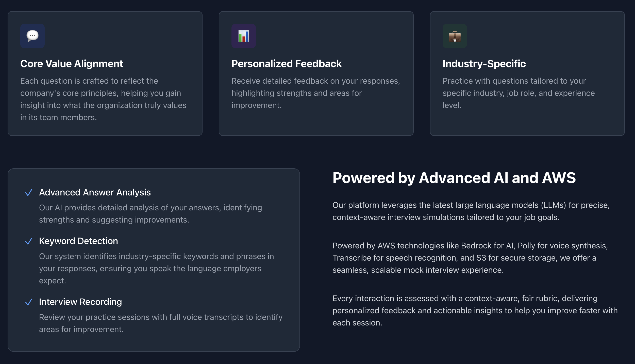Image resolution: width=635 pixels, height=364 pixels.
Task: Click the speech bubble icon
Action: [x=32, y=36]
